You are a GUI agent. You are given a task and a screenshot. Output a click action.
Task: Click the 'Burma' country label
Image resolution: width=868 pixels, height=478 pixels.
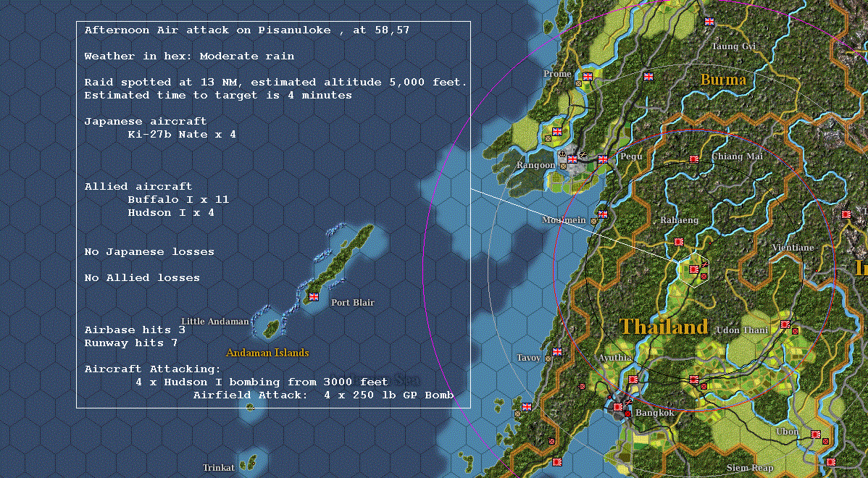723,79
